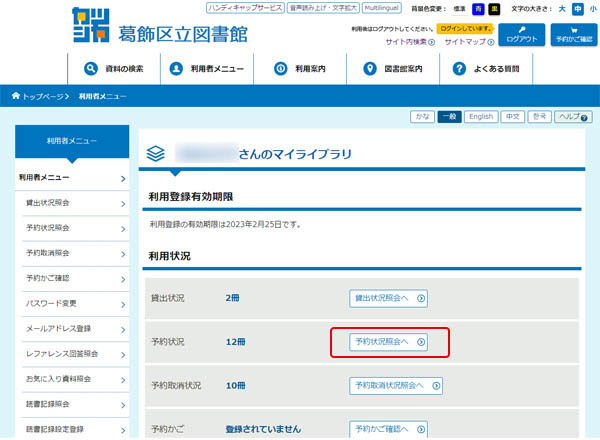Switch display language to かな

[422, 116]
